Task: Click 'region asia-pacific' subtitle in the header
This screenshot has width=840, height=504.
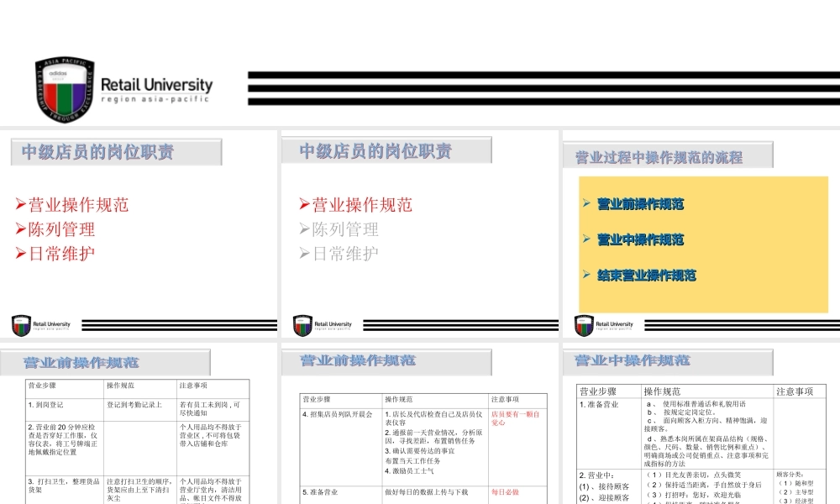Action: [x=155, y=99]
